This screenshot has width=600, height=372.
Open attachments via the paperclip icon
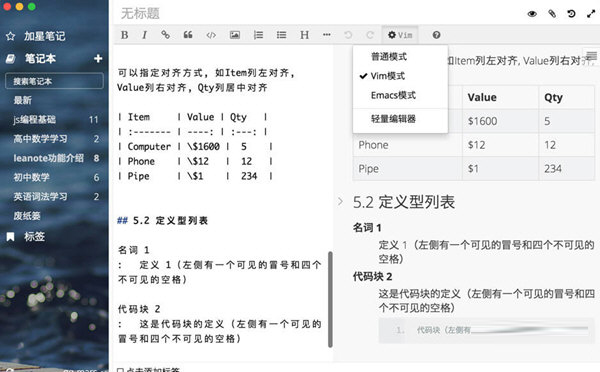tap(552, 14)
